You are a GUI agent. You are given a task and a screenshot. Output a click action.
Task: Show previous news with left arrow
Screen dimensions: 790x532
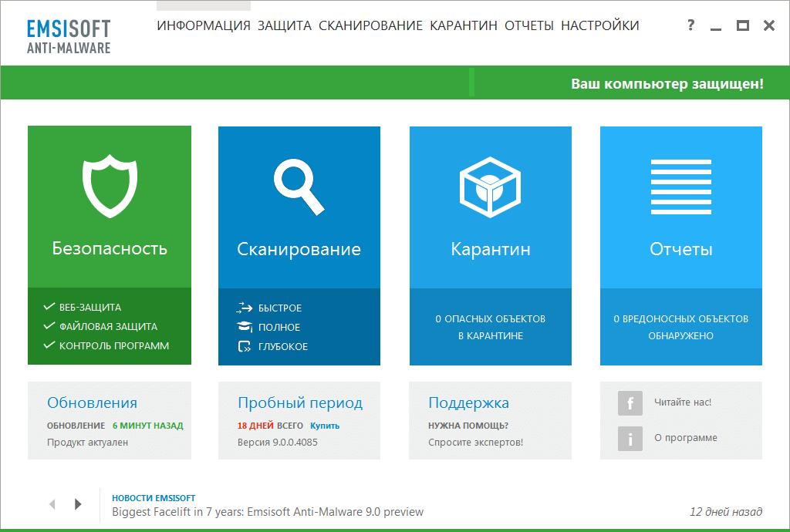coord(52,503)
